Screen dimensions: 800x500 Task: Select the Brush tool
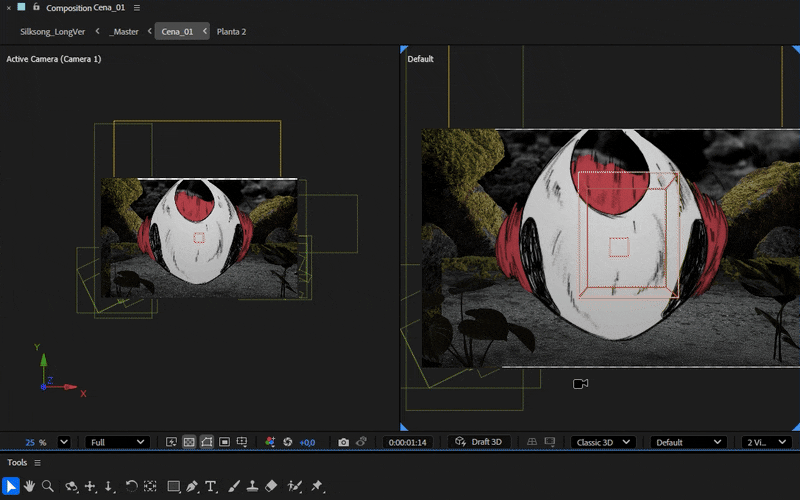pos(234,486)
